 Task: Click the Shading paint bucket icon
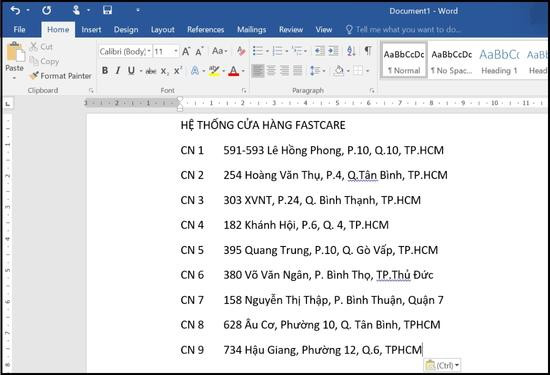(x=338, y=71)
